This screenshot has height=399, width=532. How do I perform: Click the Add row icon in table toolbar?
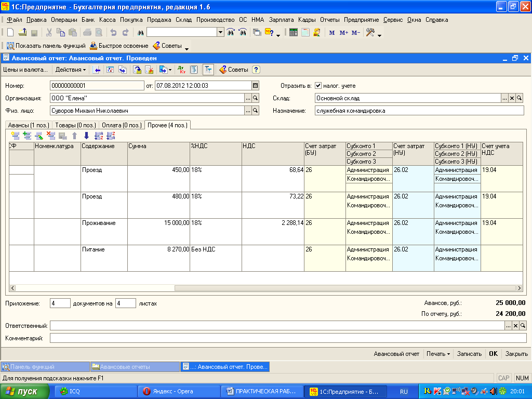[x=15, y=136]
